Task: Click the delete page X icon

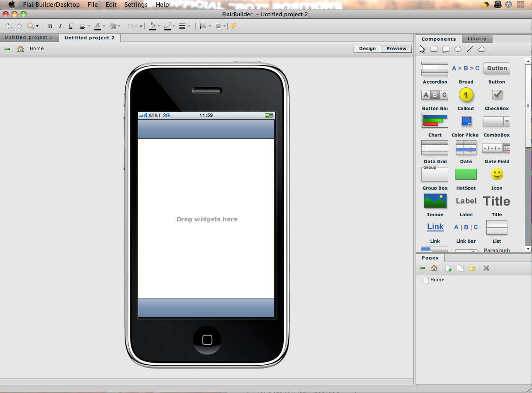Action: [486, 268]
